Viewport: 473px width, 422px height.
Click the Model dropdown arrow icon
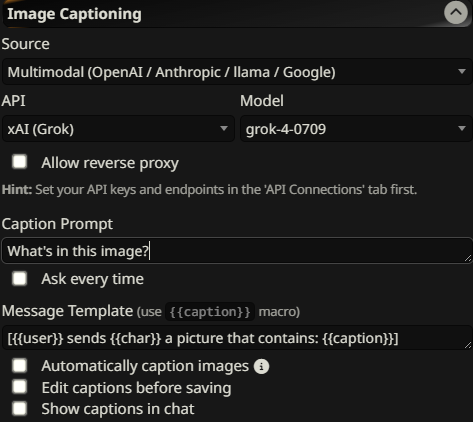tap(462, 128)
